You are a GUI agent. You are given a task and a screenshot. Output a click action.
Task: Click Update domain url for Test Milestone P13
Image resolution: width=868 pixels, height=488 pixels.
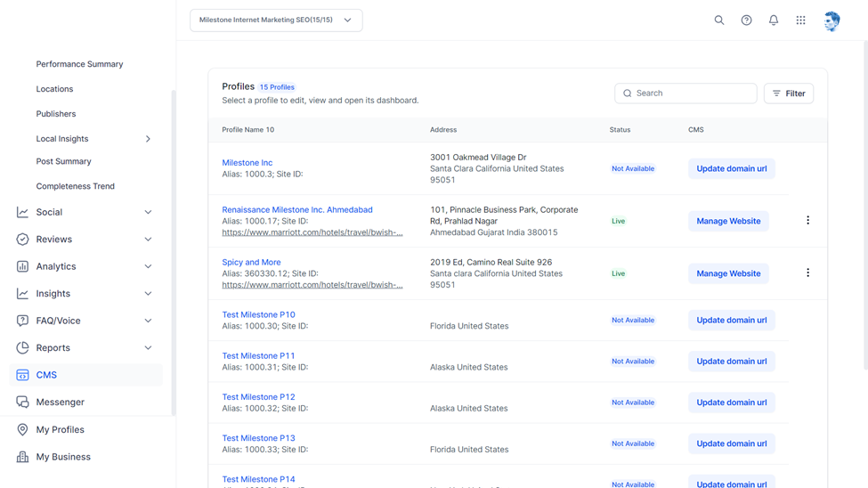[731, 443]
